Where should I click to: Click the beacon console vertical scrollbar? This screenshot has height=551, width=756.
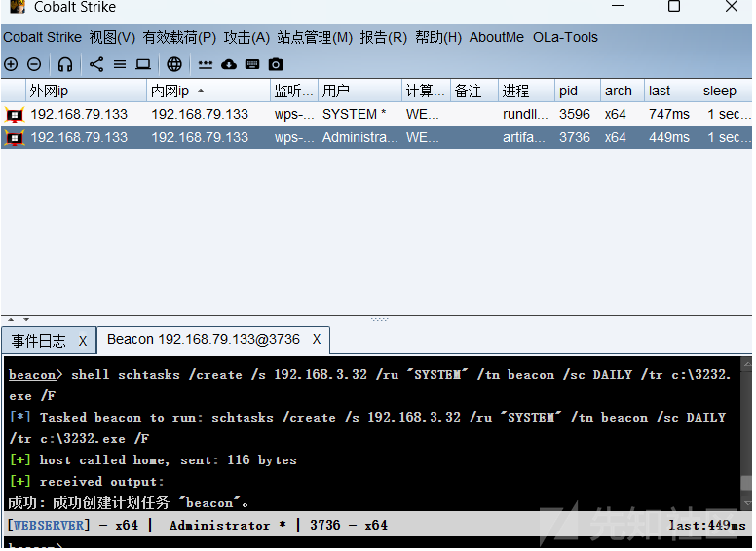tap(747, 433)
